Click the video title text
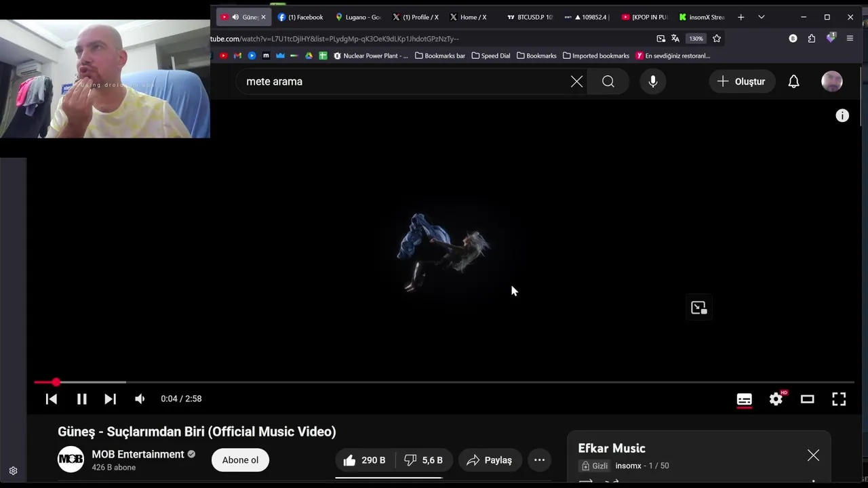868x488 pixels. tap(197, 432)
